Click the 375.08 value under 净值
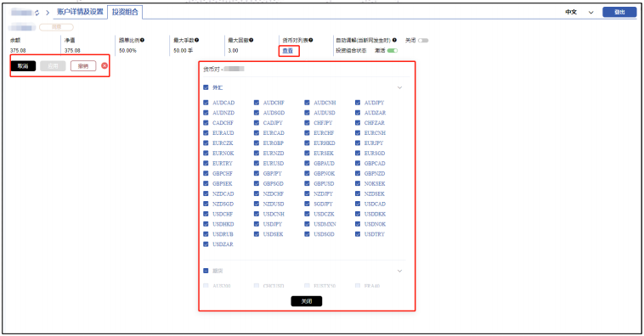The width and height of the screenshot is (644, 336). click(x=72, y=50)
